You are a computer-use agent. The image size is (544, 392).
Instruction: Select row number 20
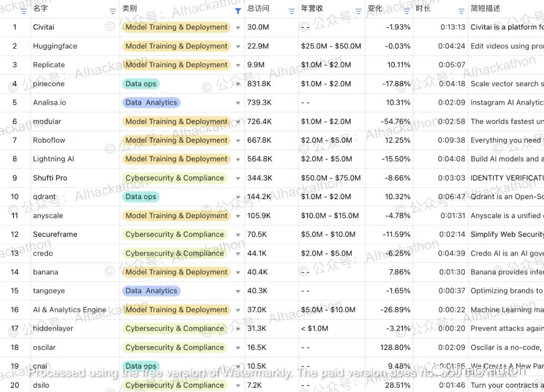pyautogui.click(x=15, y=385)
